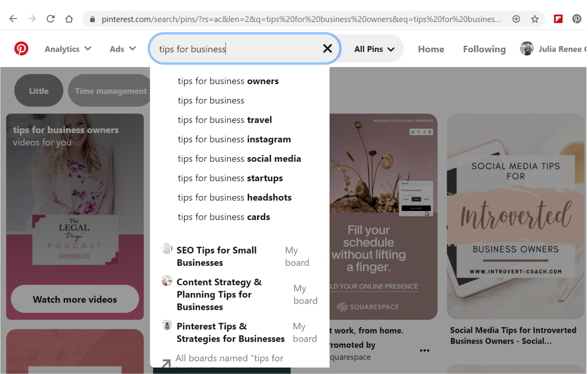Viewport: 588px width, 374px height.
Task: Click the browser forward arrow
Action: tap(32, 19)
